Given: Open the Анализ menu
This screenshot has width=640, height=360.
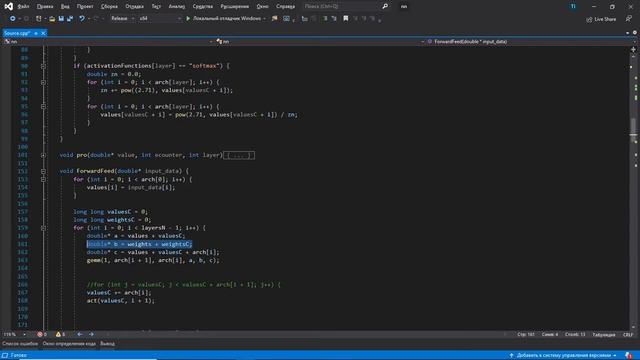Looking at the screenshot, I should pyautogui.click(x=176, y=7).
